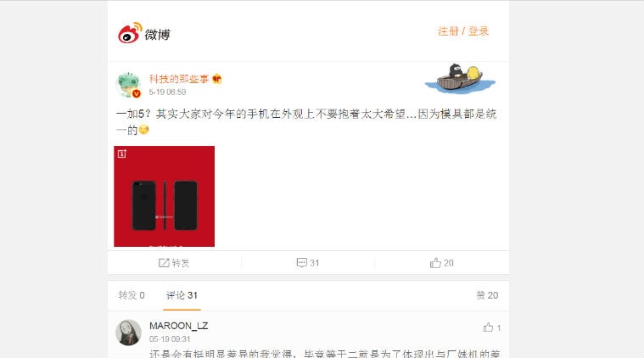Click the orange verified V badge
The width and height of the screenshot is (644, 358).
(137, 93)
